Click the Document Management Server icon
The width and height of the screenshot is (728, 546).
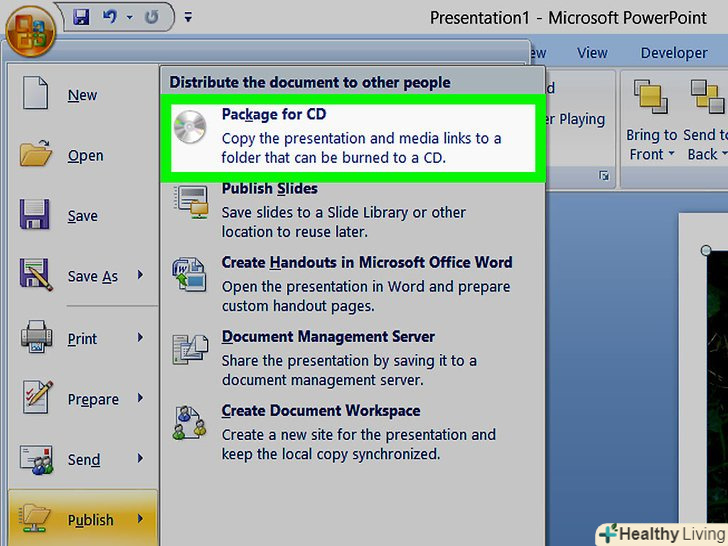pyautogui.click(x=190, y=349)
